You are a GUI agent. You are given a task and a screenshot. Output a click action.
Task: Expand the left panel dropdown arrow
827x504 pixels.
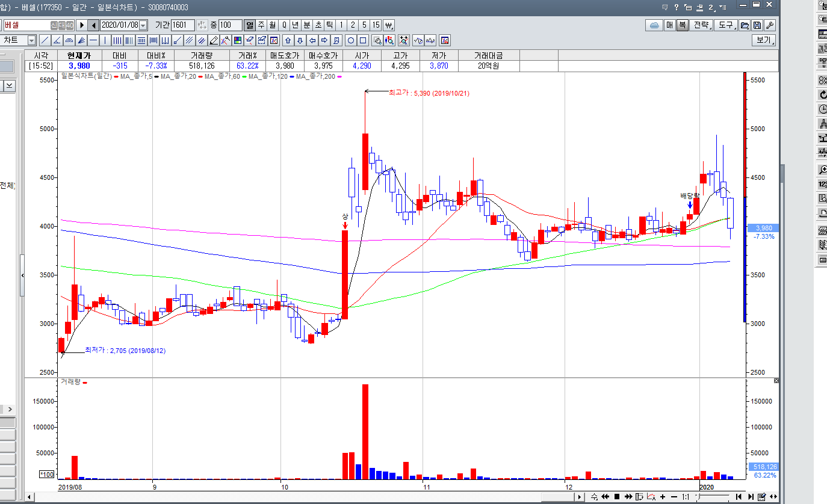point(10,86)
